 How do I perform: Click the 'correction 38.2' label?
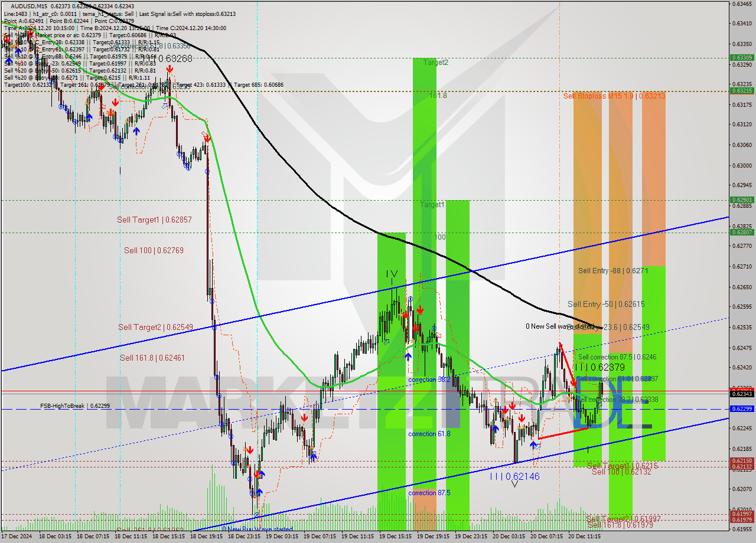(x=429, y=380)
